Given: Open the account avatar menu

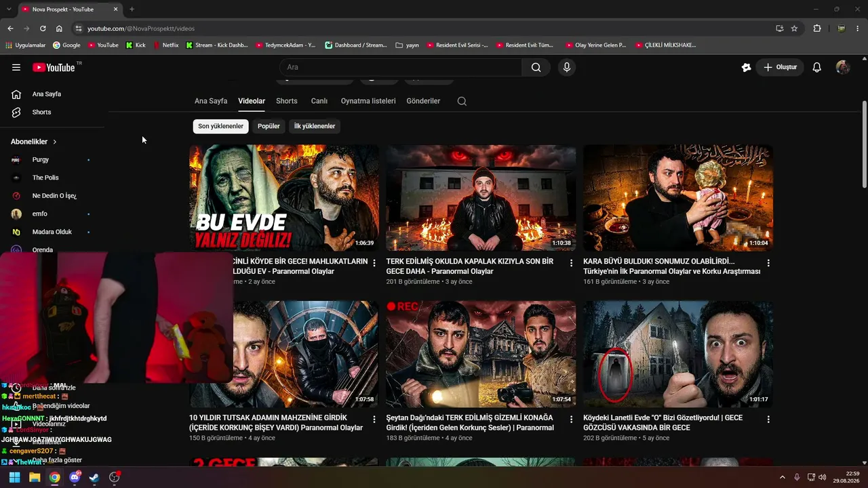Looking at the screenshot, I should (x=843, y=67).
